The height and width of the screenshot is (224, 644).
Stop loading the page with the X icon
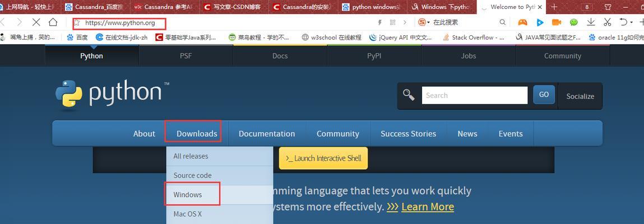pos(36,22)
